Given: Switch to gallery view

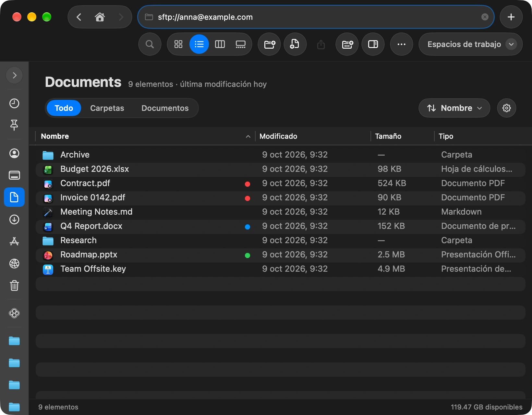Looking at the screenshot, I should point(240,44).
